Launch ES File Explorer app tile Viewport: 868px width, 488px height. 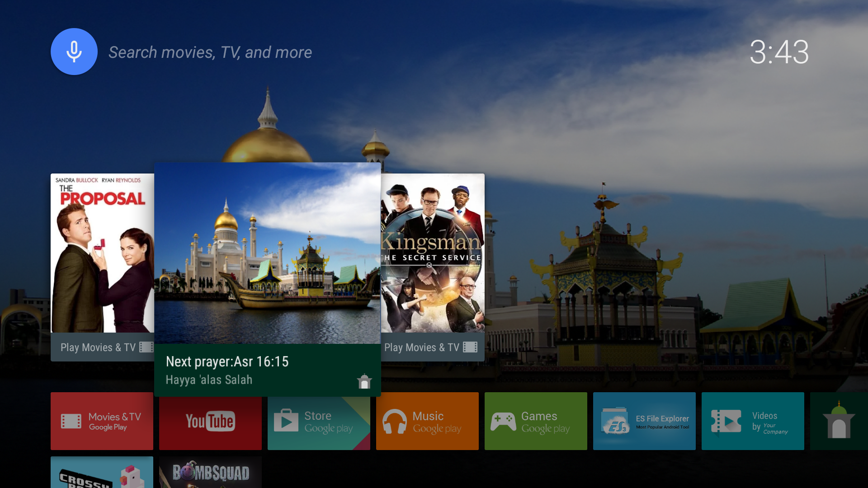[644, 421]
